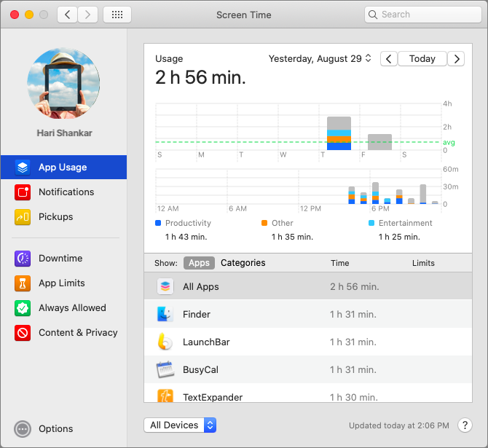This screenshot has width=488, height=448.
Task: Open the All Devices dropdown
Action: [x=181, y=425]
